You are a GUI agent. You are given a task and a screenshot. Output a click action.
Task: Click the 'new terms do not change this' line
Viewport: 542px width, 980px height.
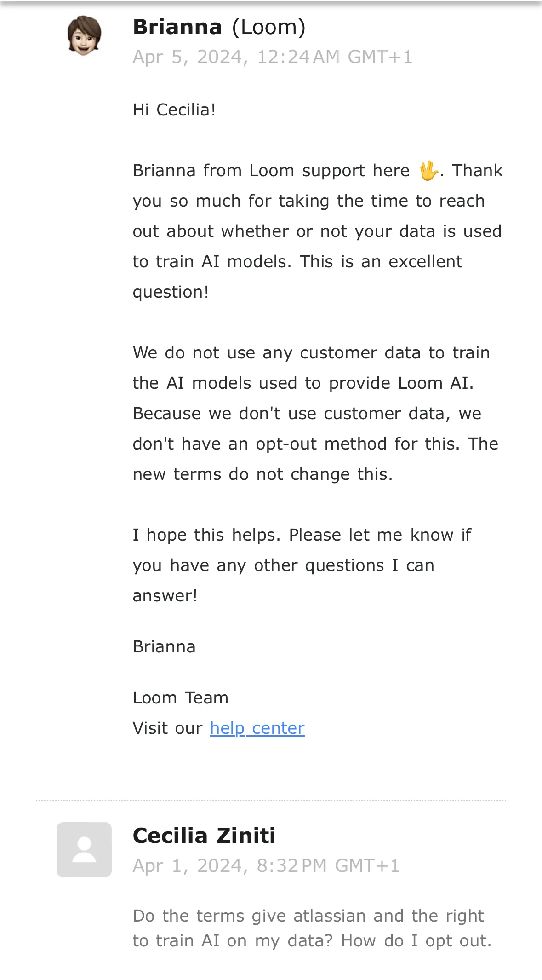coord(263,474)
